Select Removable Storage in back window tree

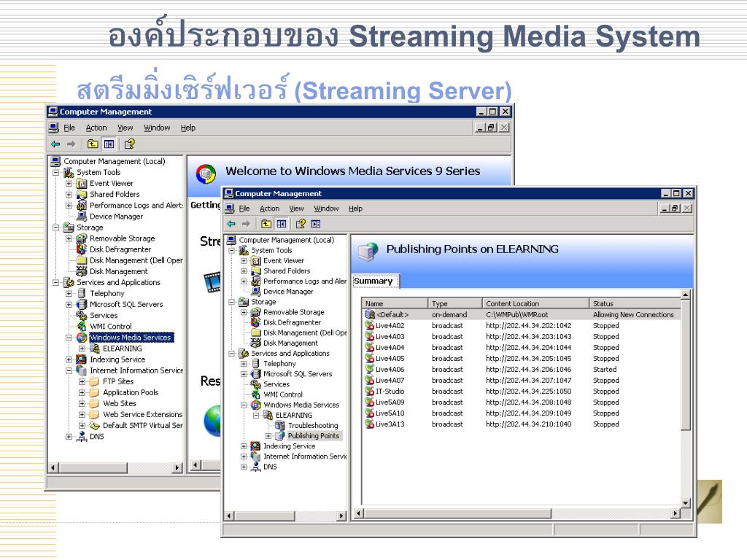point(122,238)
